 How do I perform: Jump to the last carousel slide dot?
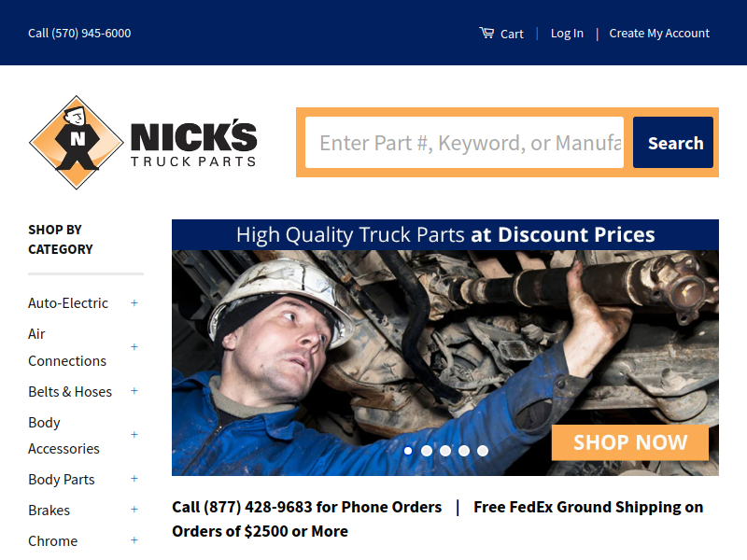coord(483,451)
